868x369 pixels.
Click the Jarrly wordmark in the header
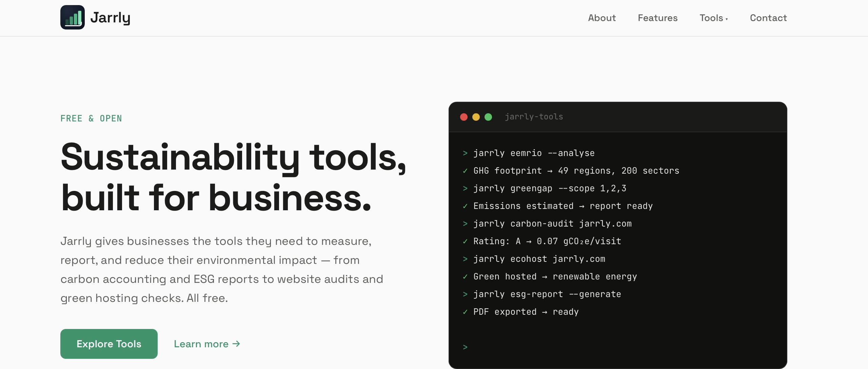tap(111, 17)
